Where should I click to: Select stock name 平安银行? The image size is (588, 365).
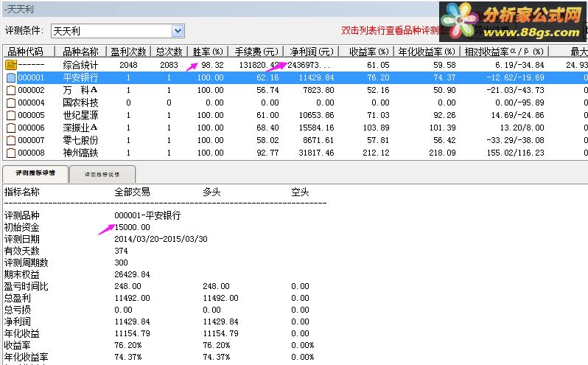pos(80,77)
